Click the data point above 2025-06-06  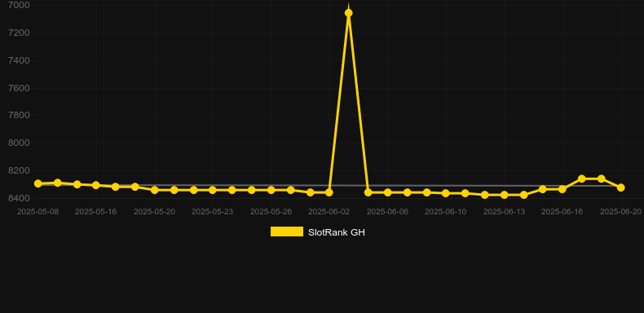[x=388, y=192]
